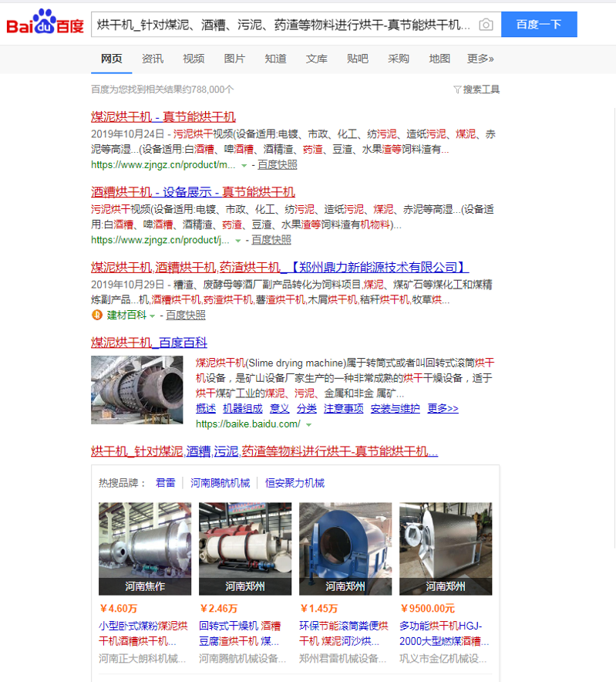Click the page's vertical scrollbar

(x=614, y=329)
